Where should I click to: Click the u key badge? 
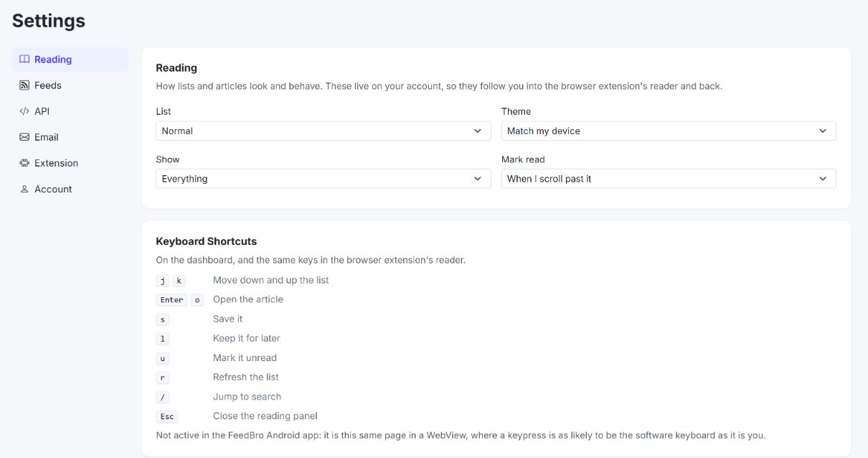pos(163,358)
